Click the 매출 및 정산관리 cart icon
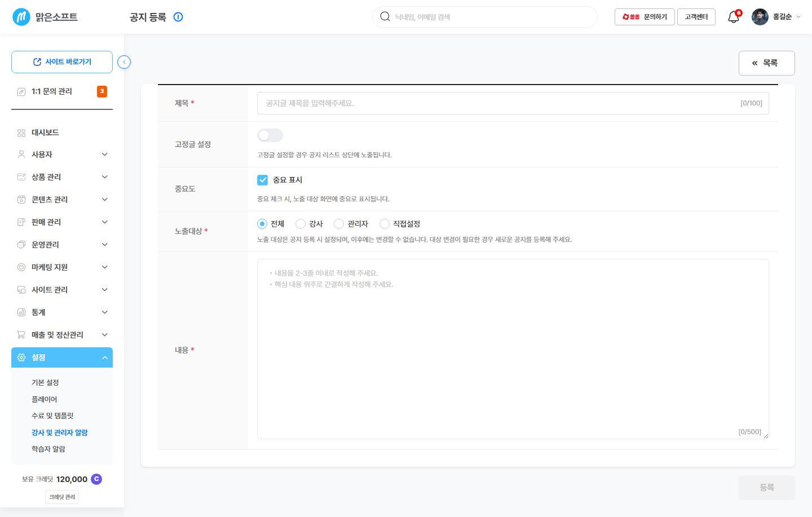This screenshot has width=812, height=517. 21,335
